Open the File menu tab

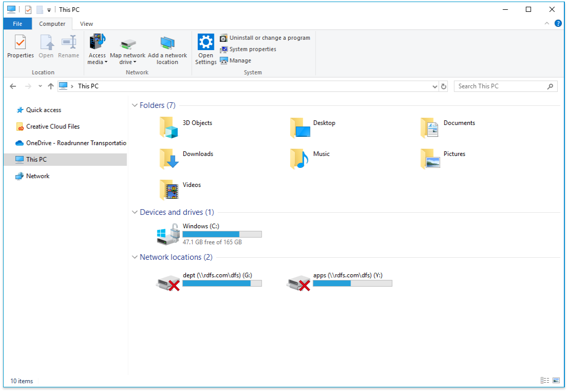(18, 24)
